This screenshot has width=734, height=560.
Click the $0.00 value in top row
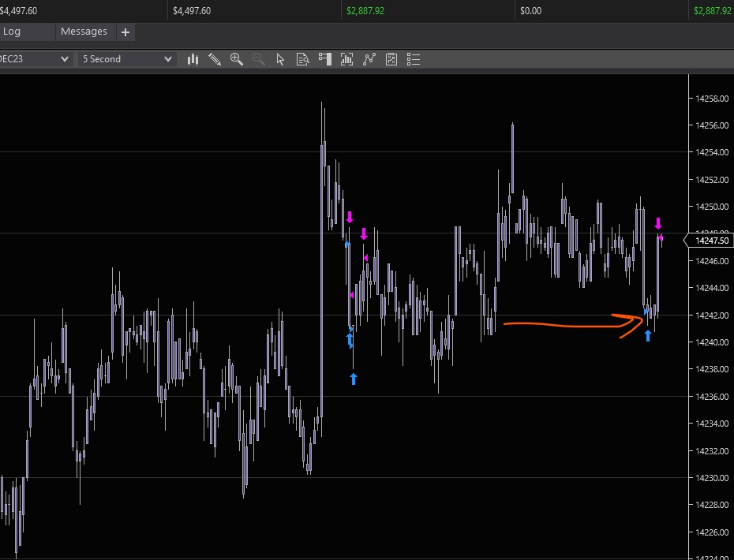[531, 11]
